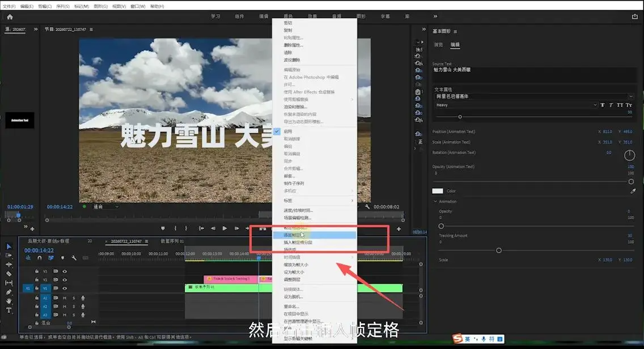Expand the 标签 submenu arrow

352,201
